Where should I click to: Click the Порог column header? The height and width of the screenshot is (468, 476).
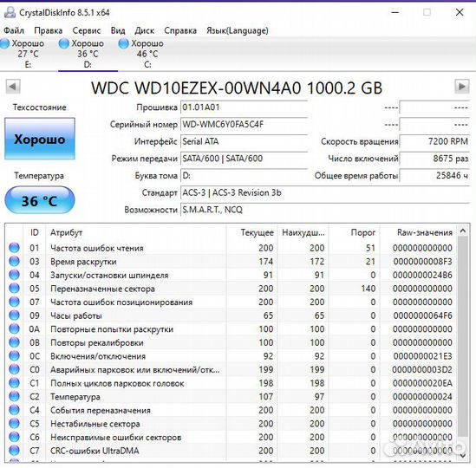tap(354, 232)
